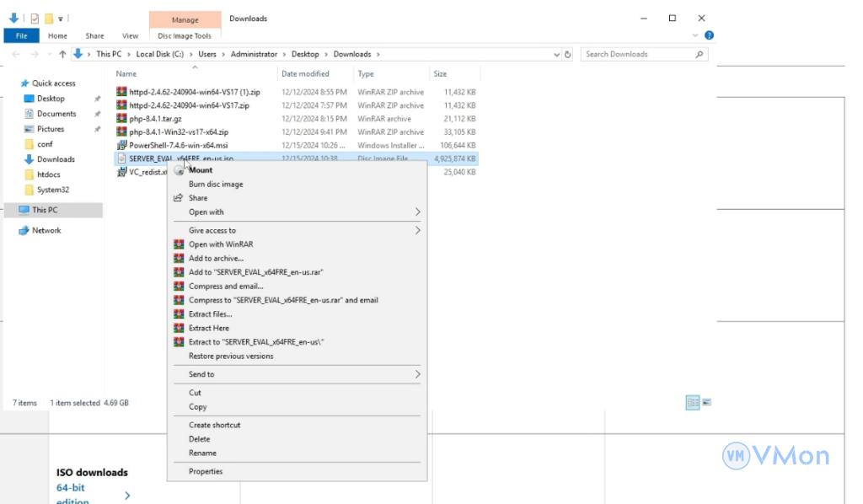The image size is (863, 504).
Task: Switch to details view icon in status bar
Action: point(692,403)
